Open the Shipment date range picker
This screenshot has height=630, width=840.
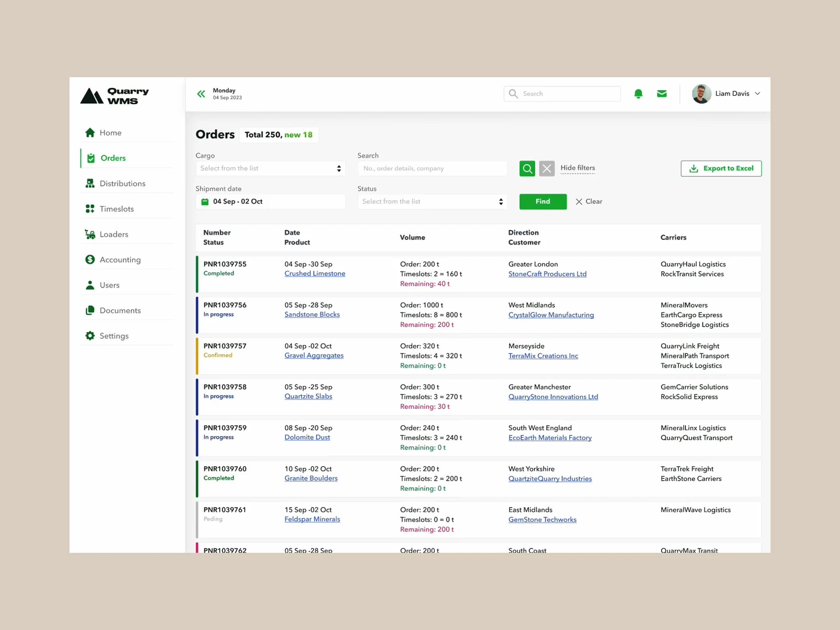(271, 202)
